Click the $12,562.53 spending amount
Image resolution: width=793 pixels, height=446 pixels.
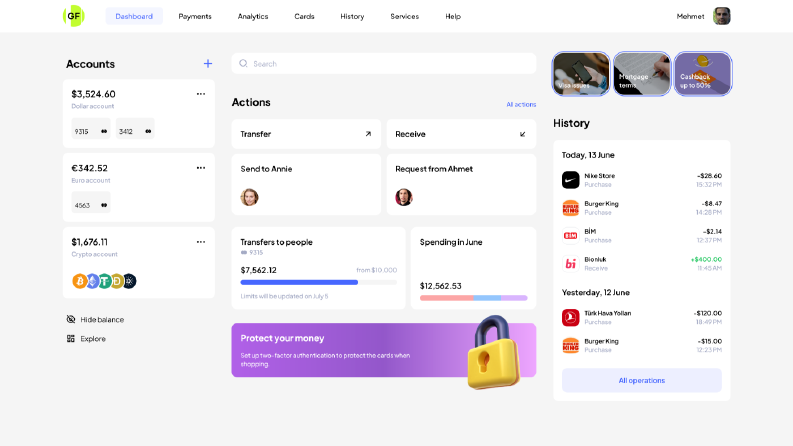(440, 286)
